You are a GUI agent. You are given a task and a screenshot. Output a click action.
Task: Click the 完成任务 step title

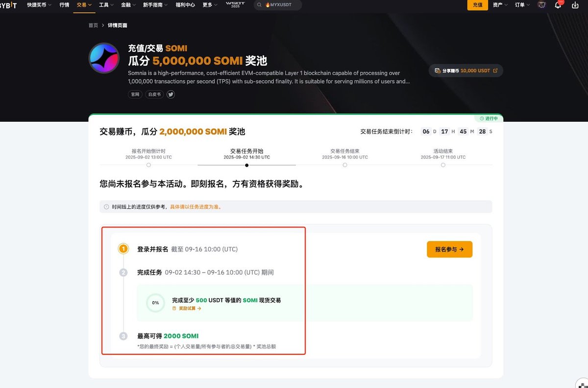click(x=149, y=272)
